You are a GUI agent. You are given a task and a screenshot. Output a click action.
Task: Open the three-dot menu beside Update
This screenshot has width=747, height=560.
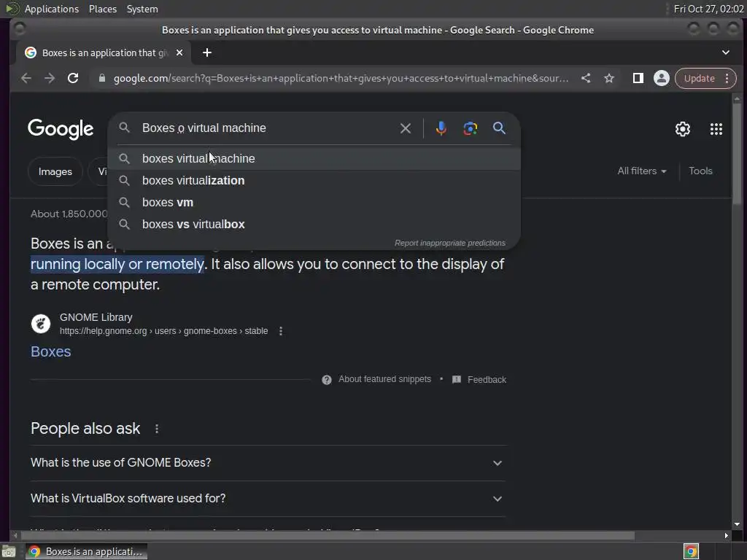[x=727, y=78]
